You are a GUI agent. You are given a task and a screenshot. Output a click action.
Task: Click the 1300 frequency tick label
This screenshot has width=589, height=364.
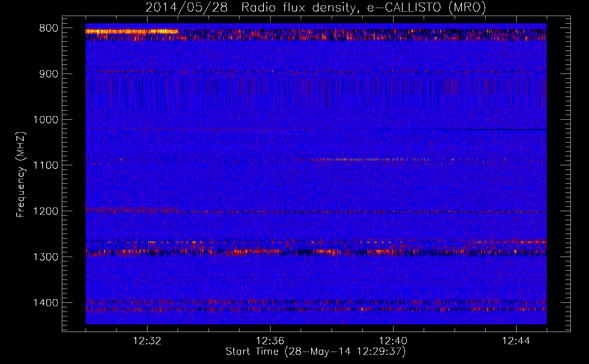tap(46, 257)
